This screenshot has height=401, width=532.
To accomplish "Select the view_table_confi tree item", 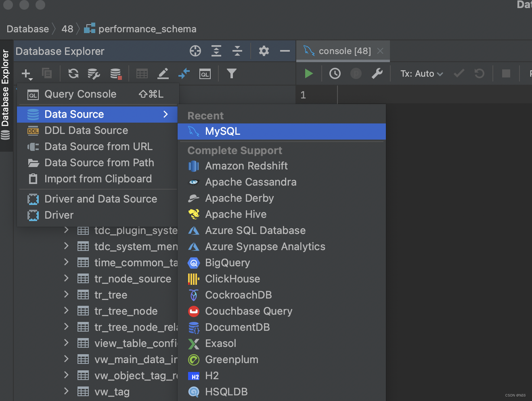I will (136, 344).
